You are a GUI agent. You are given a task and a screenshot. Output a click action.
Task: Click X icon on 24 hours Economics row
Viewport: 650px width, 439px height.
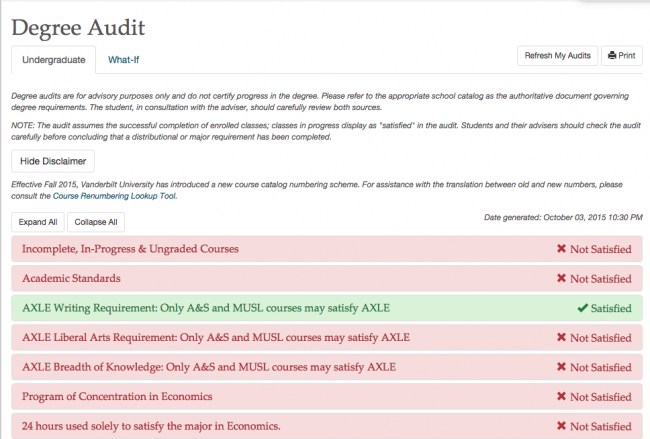click(x=562, y=426)
